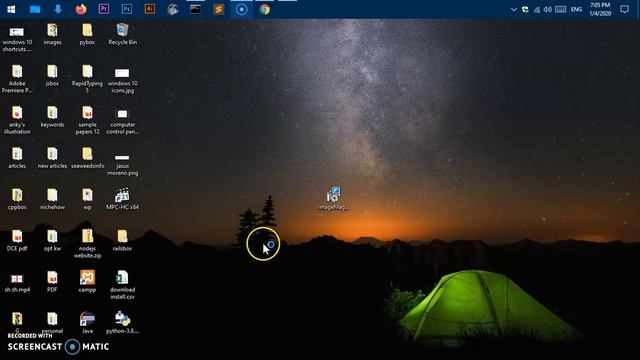The image size is (640, 360).
Task: Switch to Screencast-O-Matic recorder in taskbar
Action: pos(242,9)
